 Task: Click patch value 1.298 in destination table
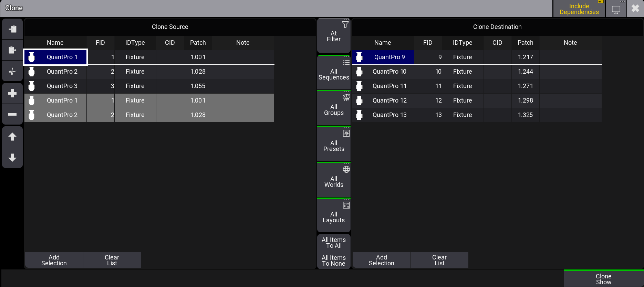(525, 100)
